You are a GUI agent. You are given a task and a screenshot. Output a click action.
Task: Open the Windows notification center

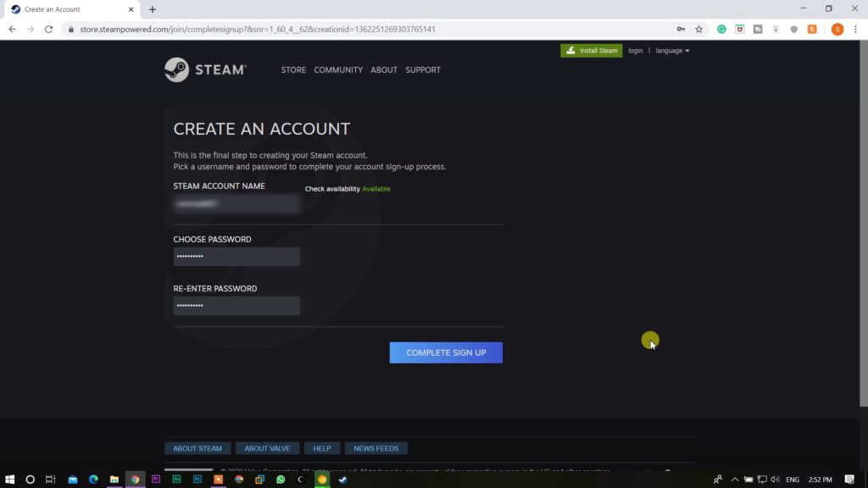[x=849, y=480]
